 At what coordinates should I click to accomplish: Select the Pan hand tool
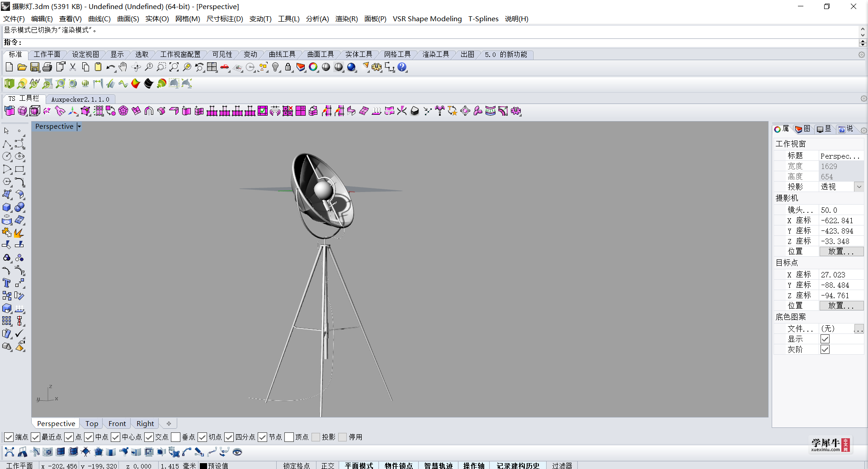click(123, 67)
